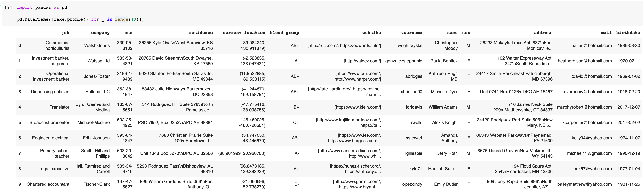The image size is (644, 192).
Task: Click the email kelly04@yahoo.com
Action: coord(592,138)
